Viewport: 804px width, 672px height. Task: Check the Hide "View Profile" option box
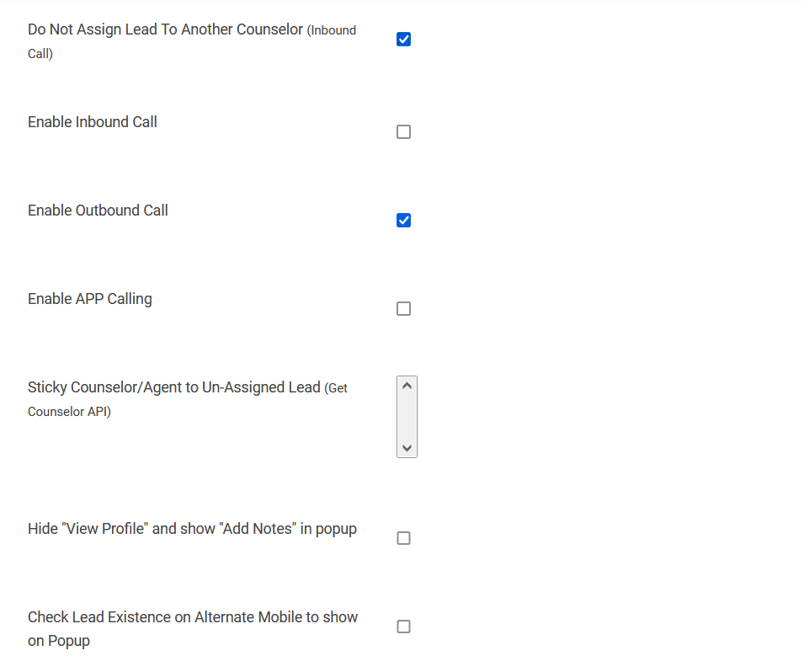click(403, 538)
